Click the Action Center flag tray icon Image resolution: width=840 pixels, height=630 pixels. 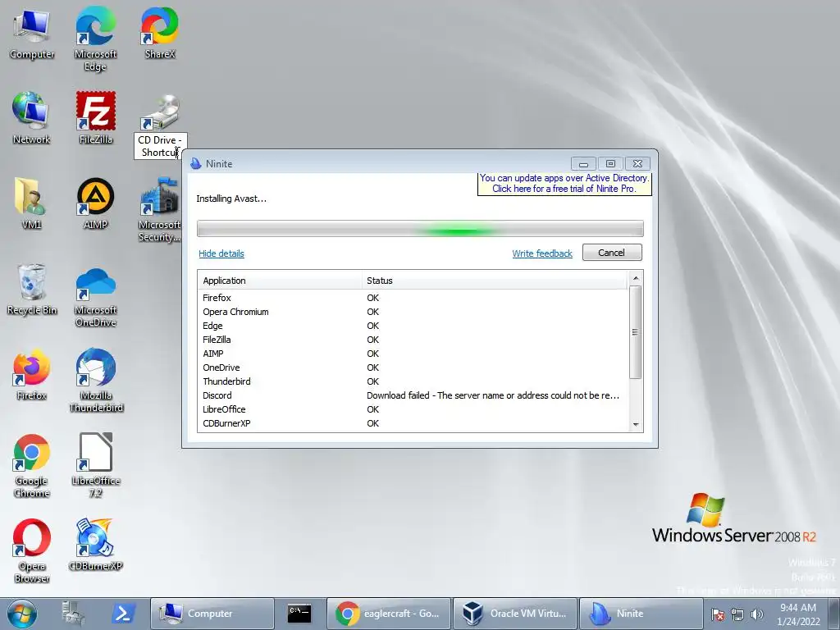[x=718, y=614]
